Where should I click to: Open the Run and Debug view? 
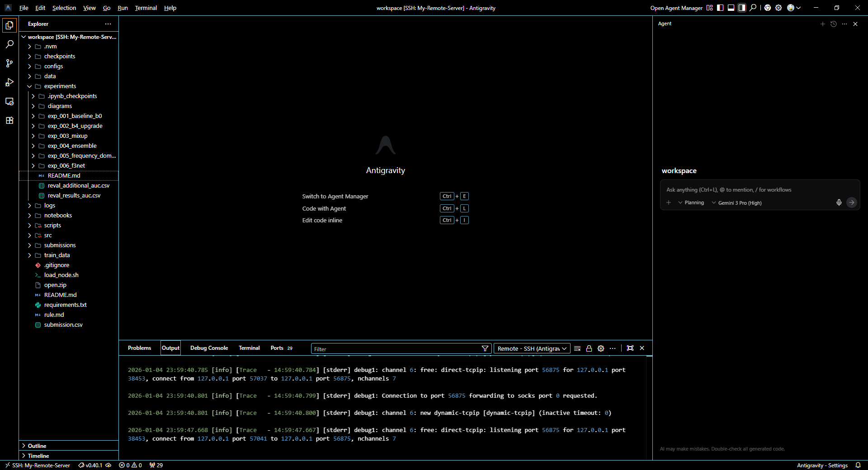tap(9, 82)
